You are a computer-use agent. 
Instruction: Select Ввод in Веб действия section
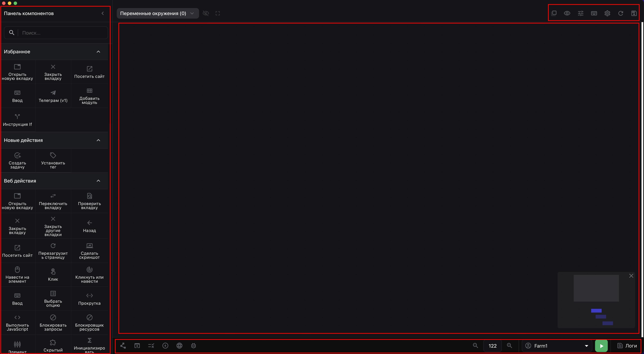(x=17, y=299)
